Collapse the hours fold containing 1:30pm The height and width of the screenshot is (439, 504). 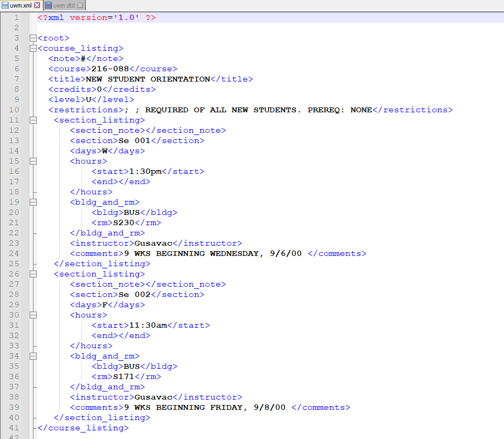(33, 161)
